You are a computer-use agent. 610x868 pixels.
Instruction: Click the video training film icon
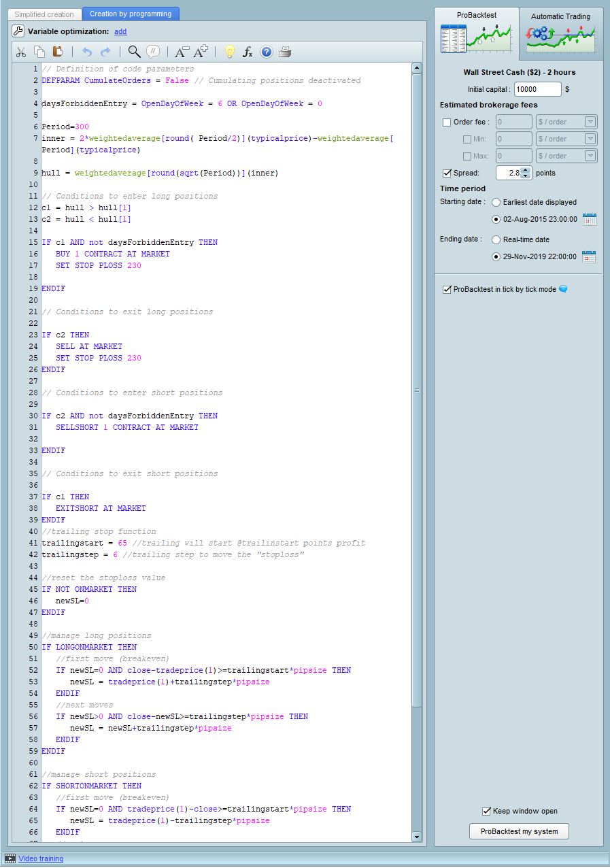point(10,858)
